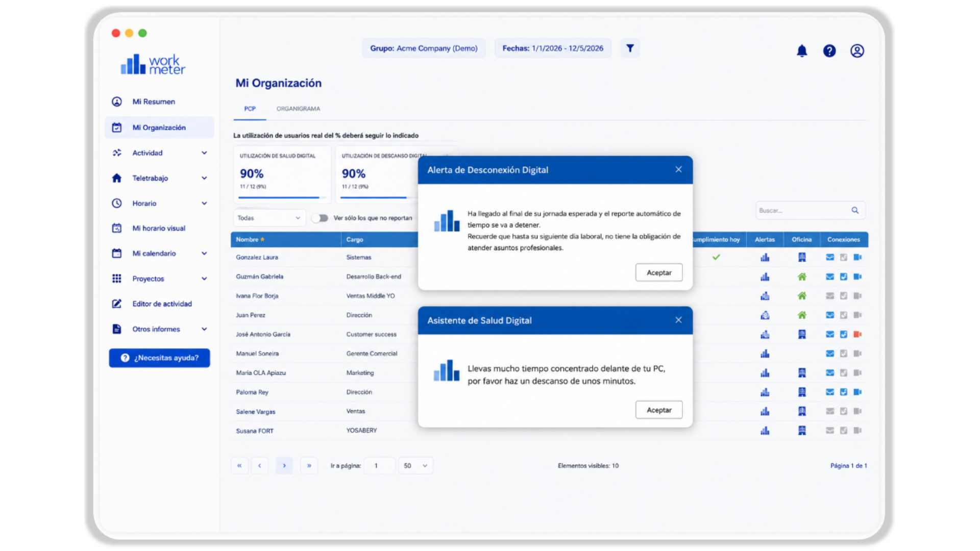Click alerts icon for Susana FORT
The width and height of the screenshot is (980, 551).
pyautogui.click(x=765, y=431)
